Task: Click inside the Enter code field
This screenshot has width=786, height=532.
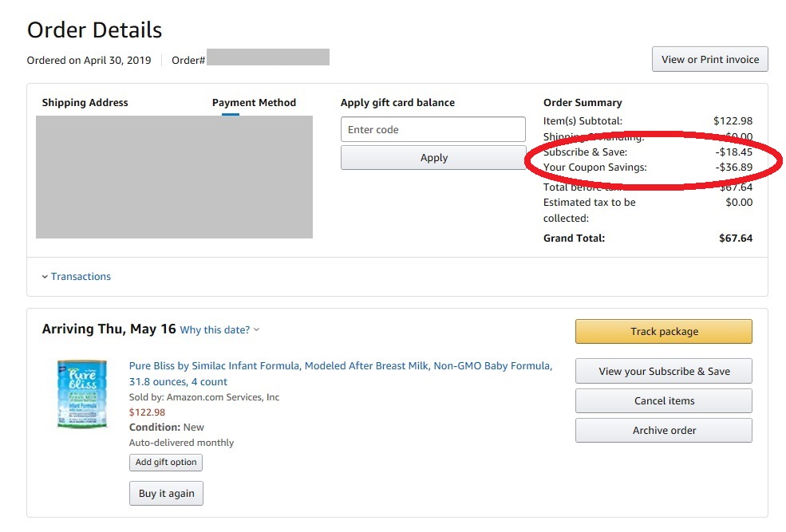Action: [x=432, y=128]
